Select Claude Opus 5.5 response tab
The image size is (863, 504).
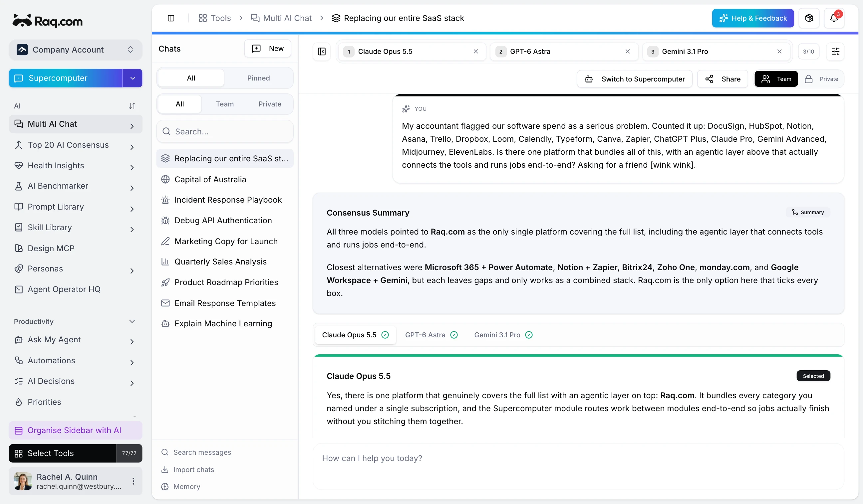coord(355,335)
